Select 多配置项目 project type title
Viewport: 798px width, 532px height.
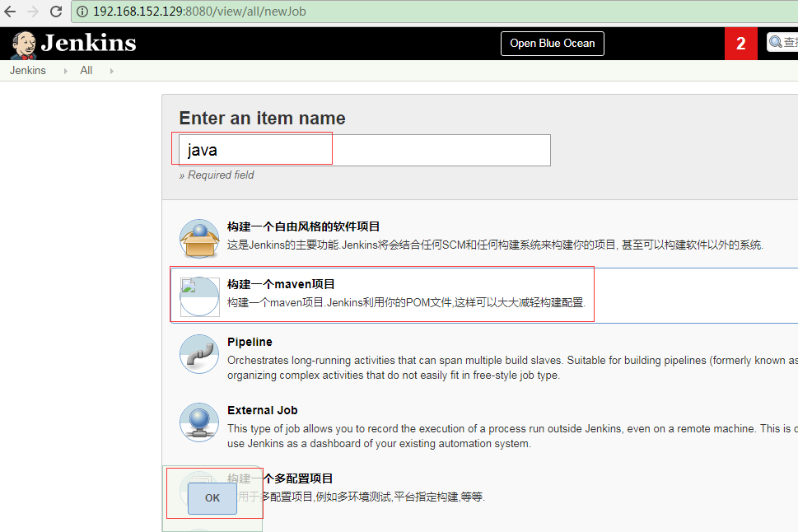[280, 478]
